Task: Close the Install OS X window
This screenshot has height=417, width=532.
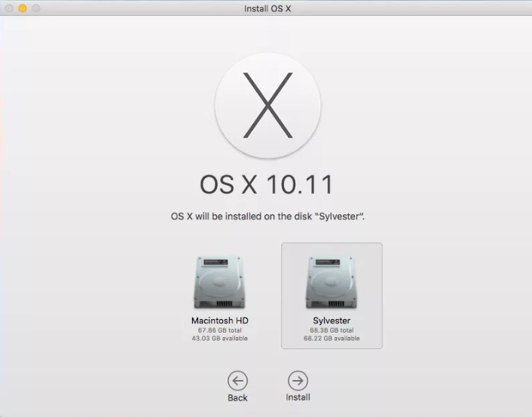Action: pos(9,8)
